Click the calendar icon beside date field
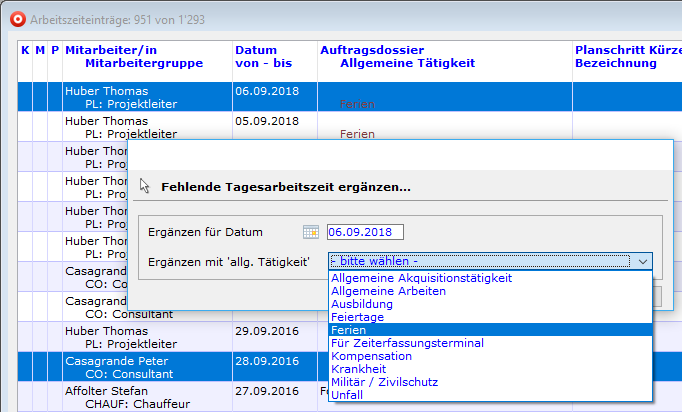Screen dimensions: 682x412 pos(310,232)
